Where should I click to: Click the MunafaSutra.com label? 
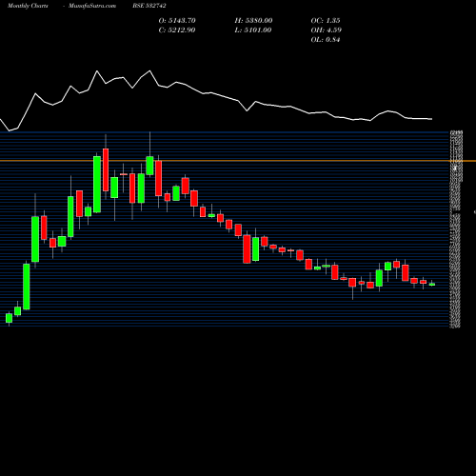[x=92, y=6]
